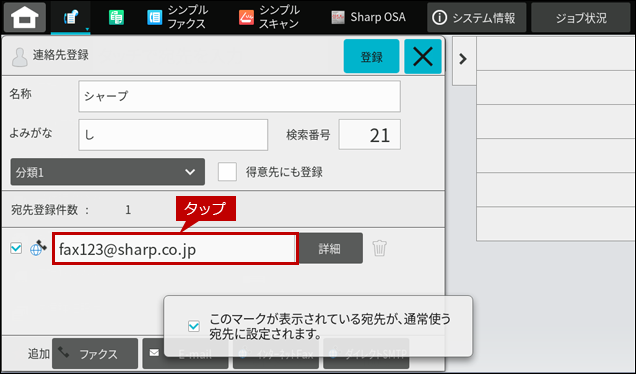The height and width of the screenshot is (374, 636).
Task: Open ジョブ状況 panel
Action: (581, 17)
